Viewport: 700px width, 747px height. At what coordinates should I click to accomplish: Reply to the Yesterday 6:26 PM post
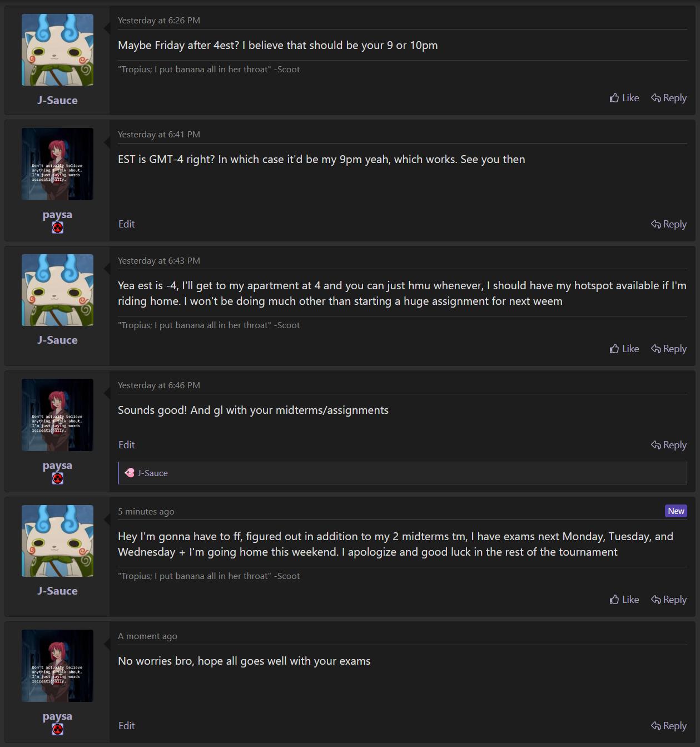click(x=669, y=98)
